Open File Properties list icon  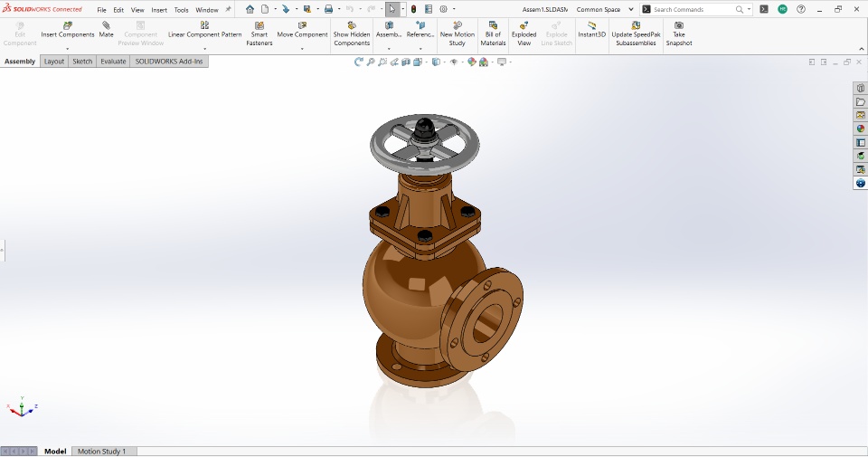(x=429, y=9)
